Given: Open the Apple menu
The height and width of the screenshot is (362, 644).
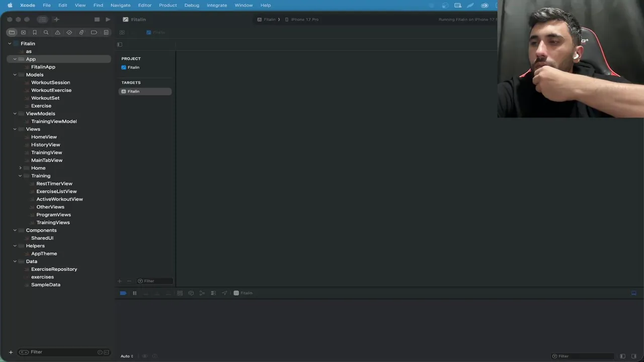Looking at the screenshot, I should (10, 5).
